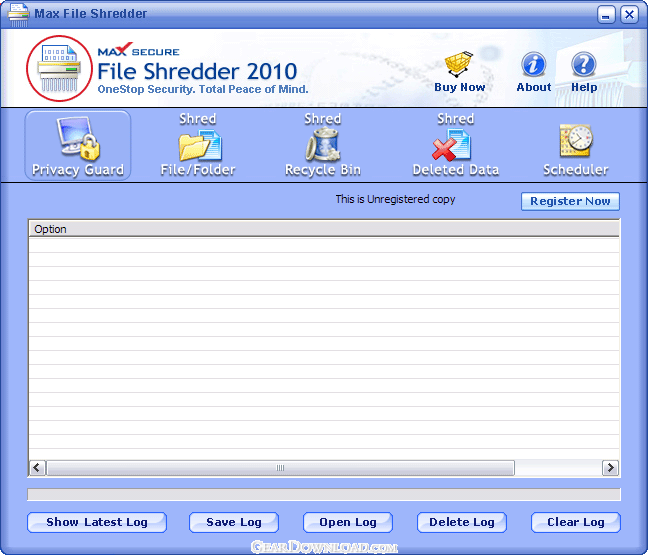Minimize the Max File Shredder window
Screen dimensions: 648x555
[606, 15]
